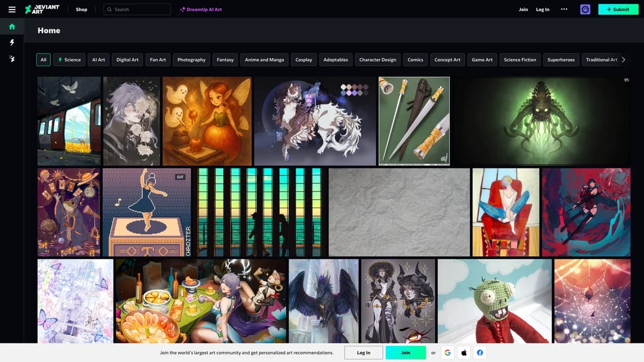
Task: Open the lightning bolt sidebar icon
Action: (12, 43)
